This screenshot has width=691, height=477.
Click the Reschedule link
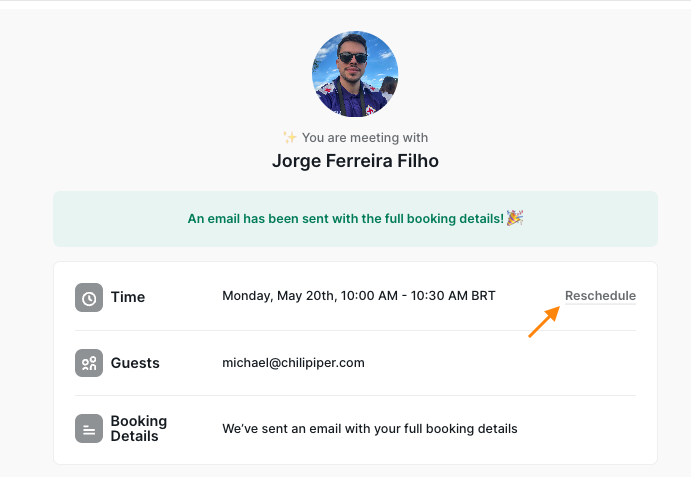pos(600,296)
